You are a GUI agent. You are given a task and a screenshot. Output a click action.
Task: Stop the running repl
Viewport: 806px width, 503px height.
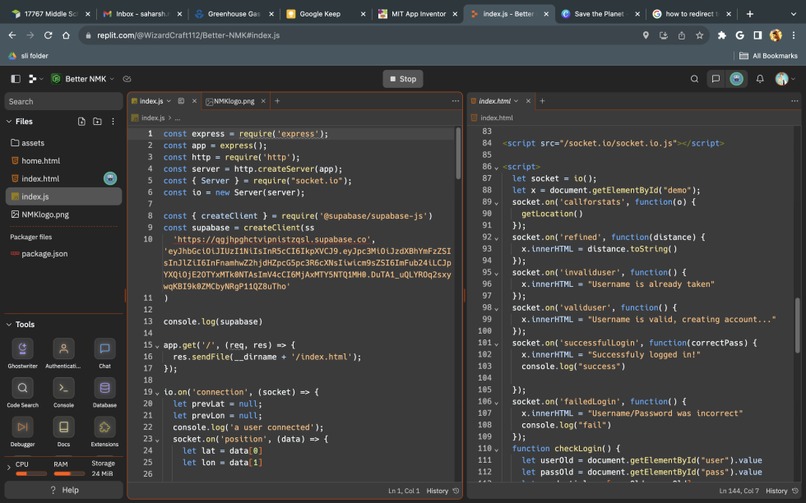tap(402, 78)
